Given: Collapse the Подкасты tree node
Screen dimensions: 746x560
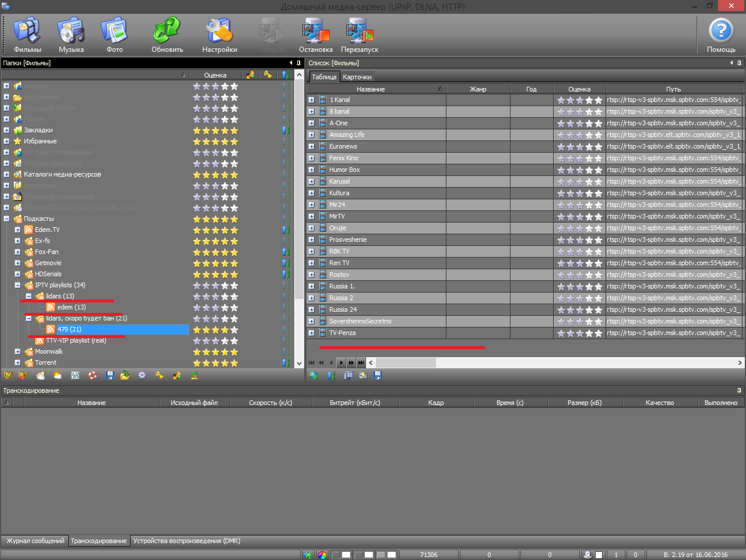Looking at the screenshot, I should 6,219.
